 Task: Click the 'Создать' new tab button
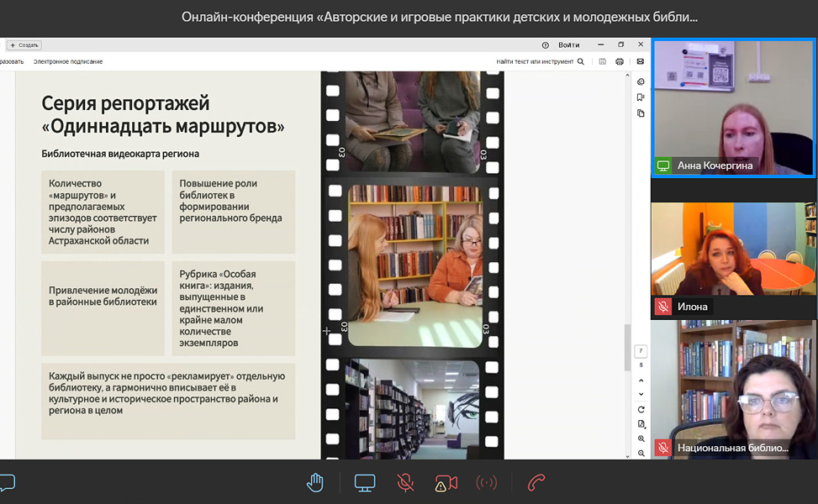(x=24, y=45)
